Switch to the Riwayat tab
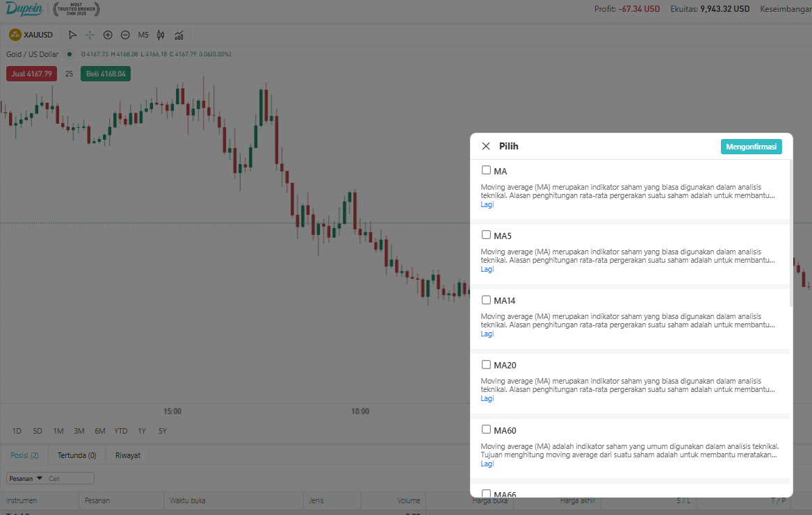The image size is (812, 515). 128,455
